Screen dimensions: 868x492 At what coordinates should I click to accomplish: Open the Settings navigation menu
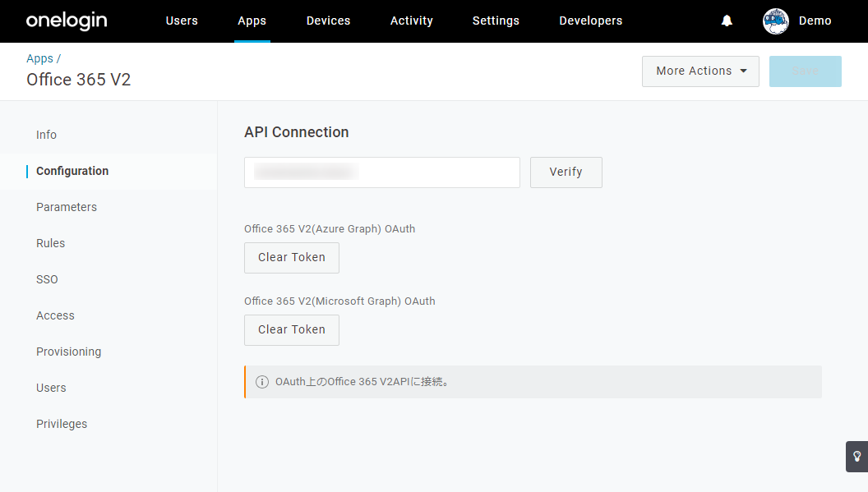point(496,21)
